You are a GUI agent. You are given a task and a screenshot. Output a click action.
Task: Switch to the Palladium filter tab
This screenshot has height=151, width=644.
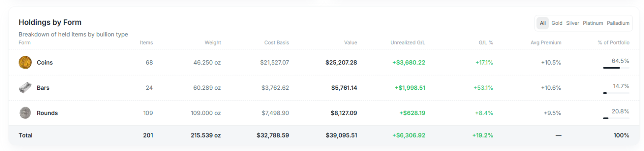(618, 23)
